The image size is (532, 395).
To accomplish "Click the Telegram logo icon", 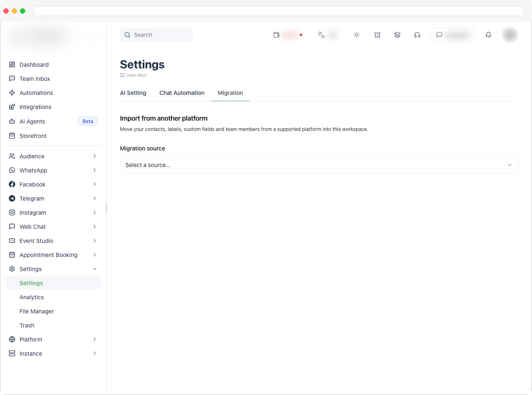I will point(12,199).
